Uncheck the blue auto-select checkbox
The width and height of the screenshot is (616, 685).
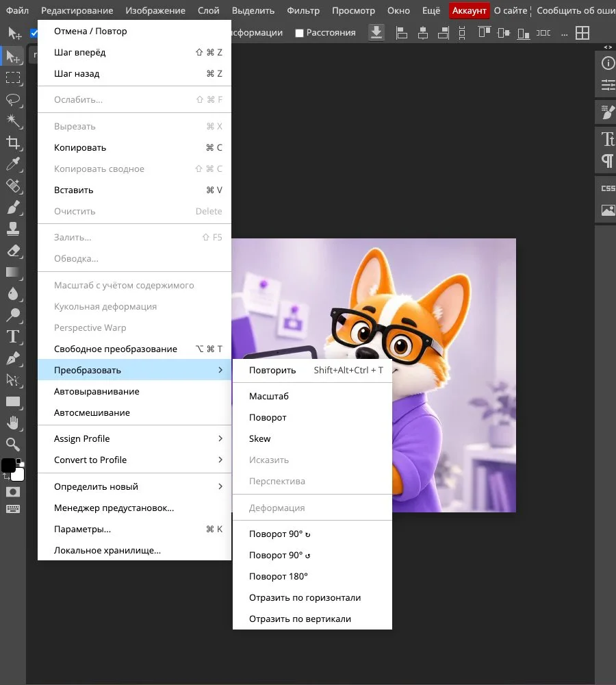(x=34, y=33)
